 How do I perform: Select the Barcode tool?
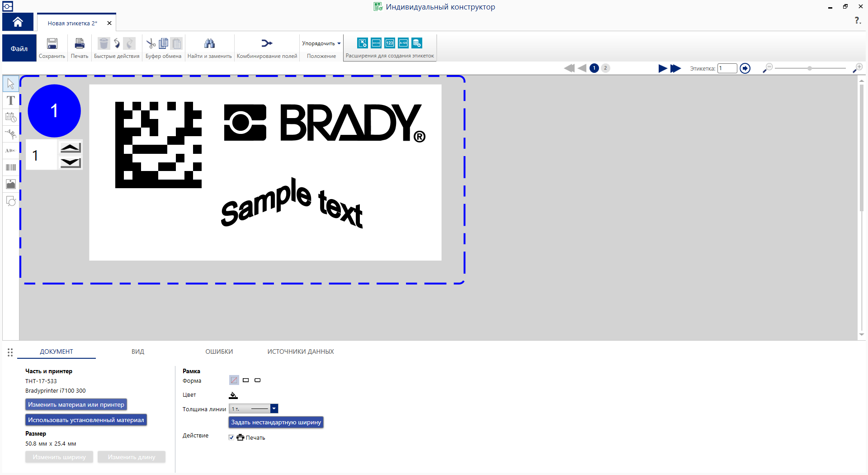tap(10, 167)
